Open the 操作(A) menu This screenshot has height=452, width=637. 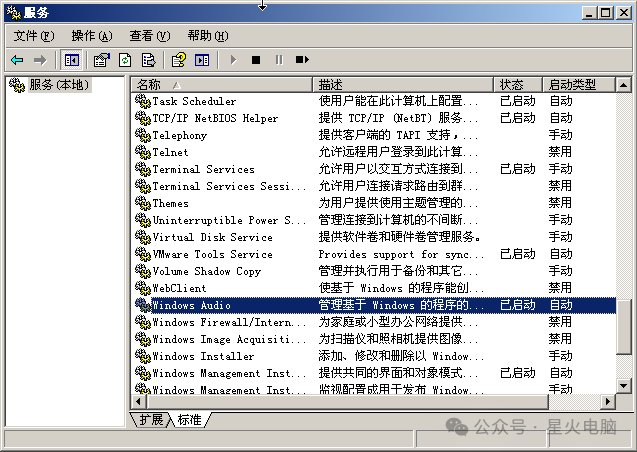[92, 35]
